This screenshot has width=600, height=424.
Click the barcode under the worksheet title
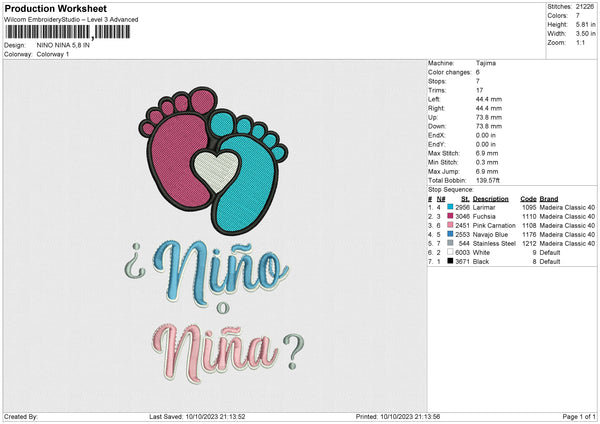coord(68,32)
